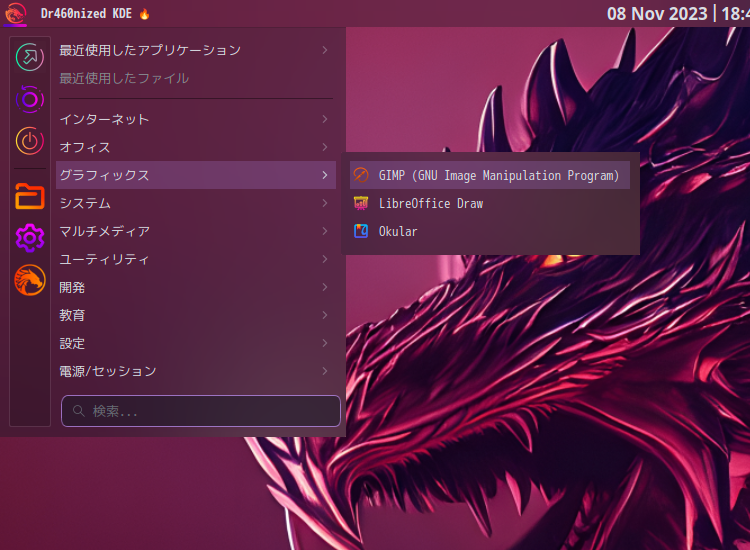Select the インターネット menu category
750x550 pixels.
coord(196,119)
